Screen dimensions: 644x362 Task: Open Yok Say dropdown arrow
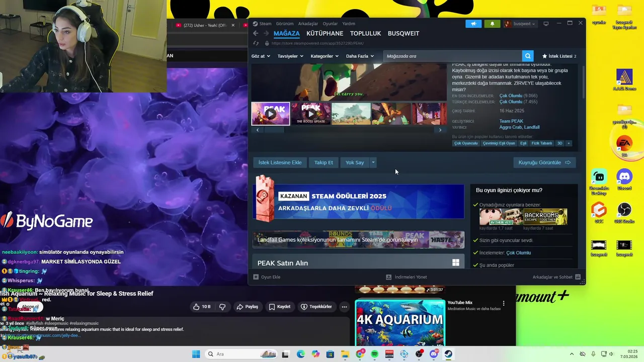373,162
